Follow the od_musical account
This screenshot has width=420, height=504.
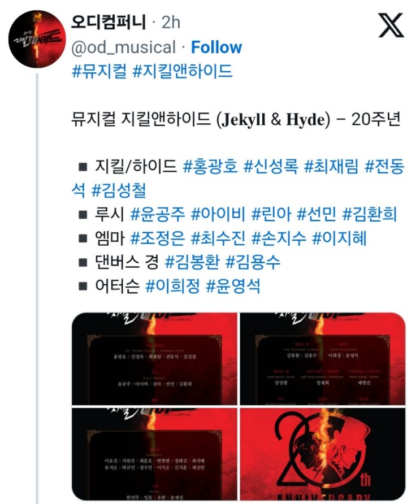point(216,47)
